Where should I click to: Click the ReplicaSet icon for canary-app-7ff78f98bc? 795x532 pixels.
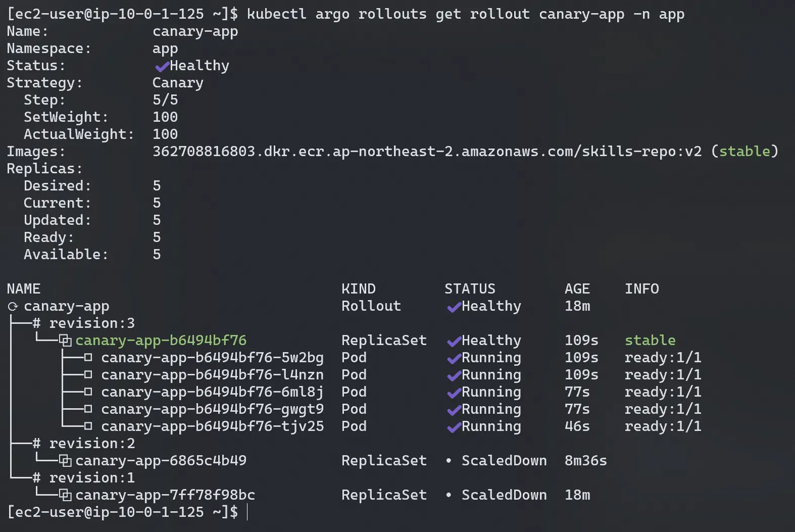tap(65, 496)
